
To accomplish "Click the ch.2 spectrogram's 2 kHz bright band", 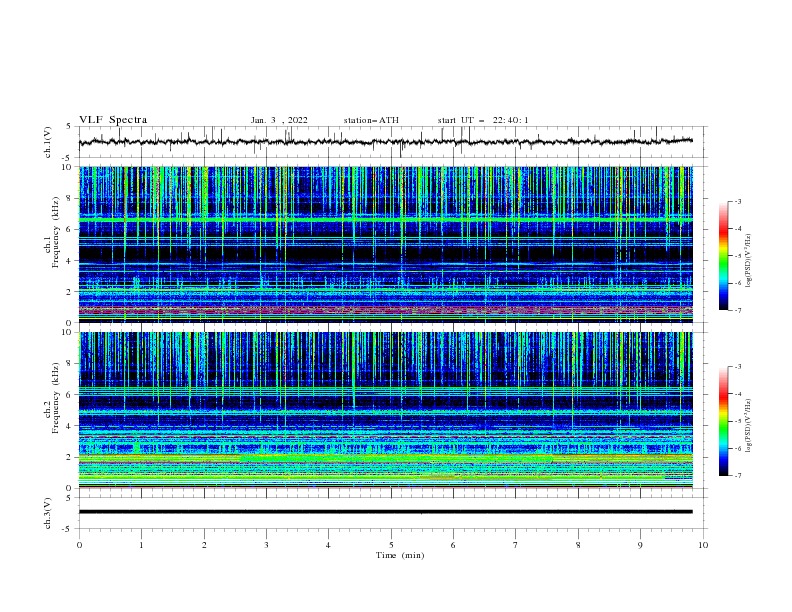I will click(386, 458).
